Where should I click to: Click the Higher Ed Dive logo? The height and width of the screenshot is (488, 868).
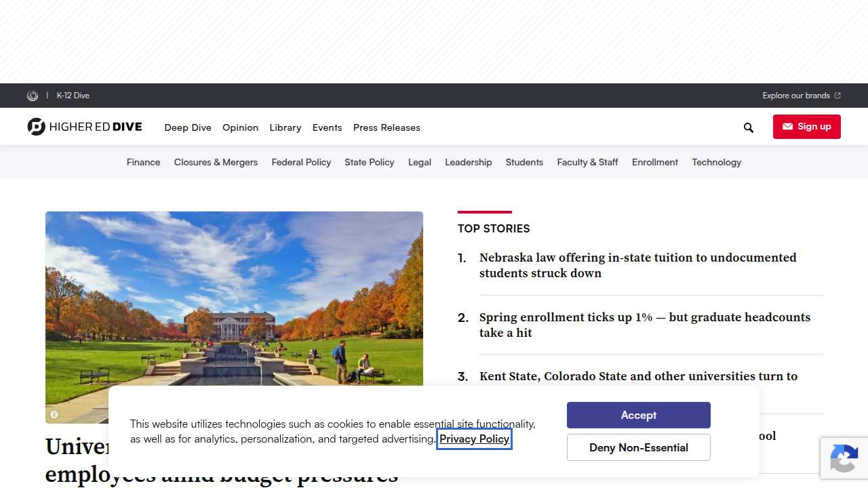85,127
